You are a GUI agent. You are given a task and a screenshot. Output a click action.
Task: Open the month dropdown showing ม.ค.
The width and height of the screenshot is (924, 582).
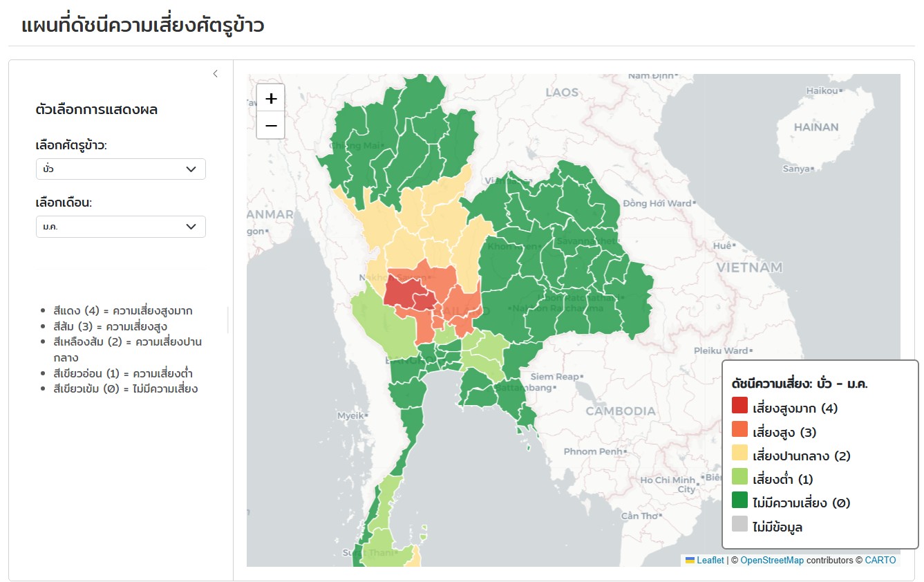click(x=121, y=226)
